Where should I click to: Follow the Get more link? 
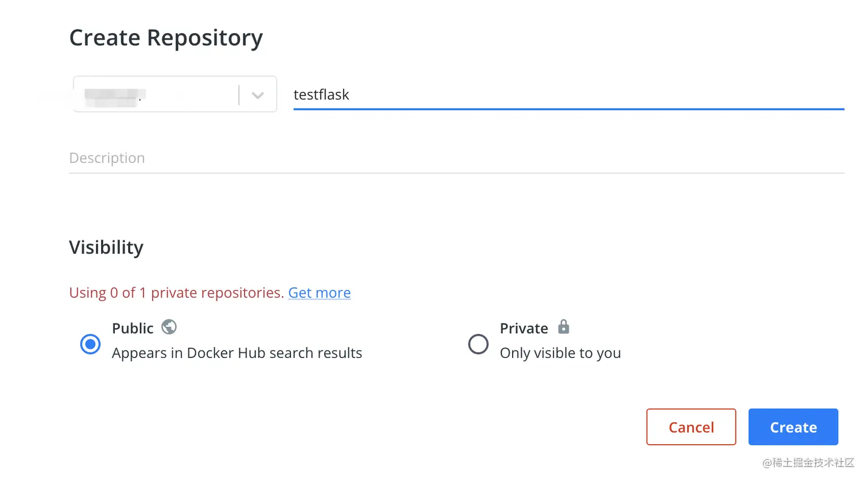(319, 293)
